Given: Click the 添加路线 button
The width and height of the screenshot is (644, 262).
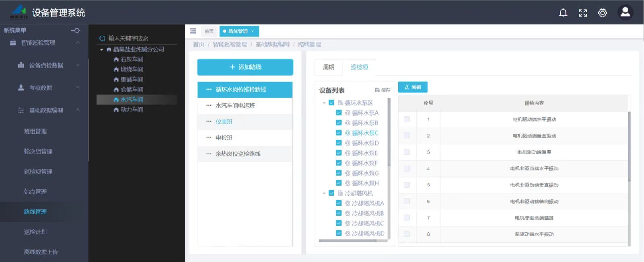Looking at the screenshot, I should coord(245,67).
